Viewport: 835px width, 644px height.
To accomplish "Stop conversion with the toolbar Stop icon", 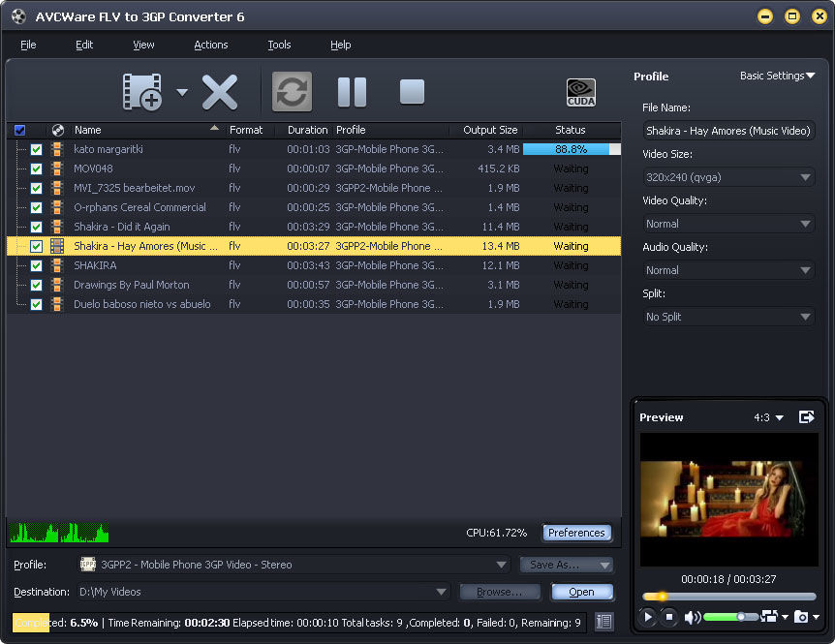I will [412, 92].
